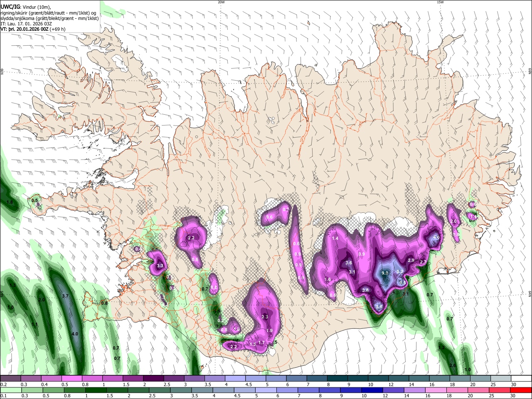Pick the bright pink swatch between 0.5 and 0.8
This screenshot has width=532, height=399.
71,378
